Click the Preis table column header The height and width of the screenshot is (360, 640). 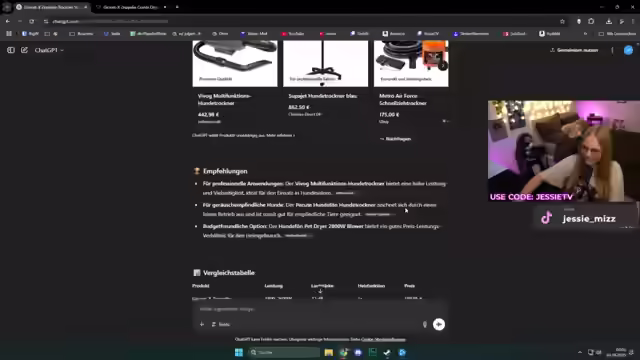(x=409, y=286)
